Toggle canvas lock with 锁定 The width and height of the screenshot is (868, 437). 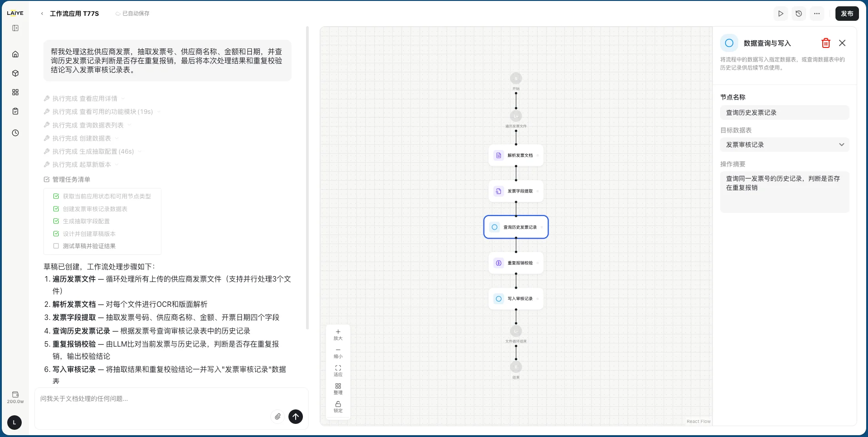pos(338,407)
